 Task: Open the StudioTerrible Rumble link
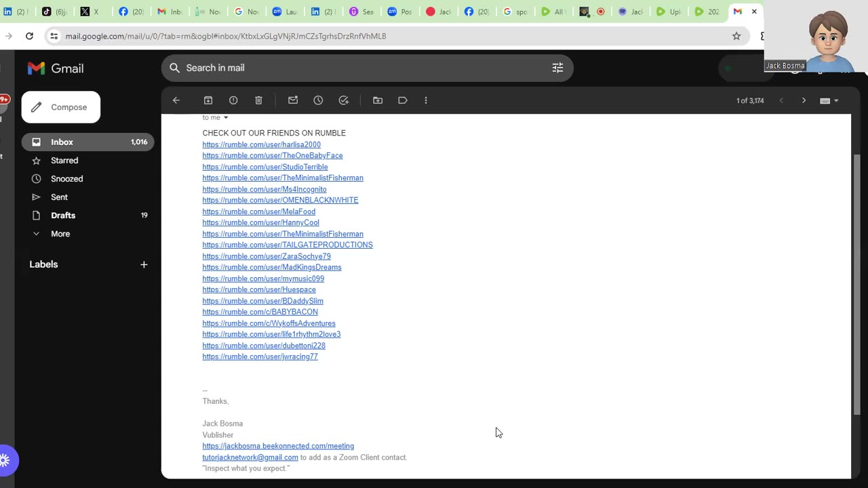point(265,167)
